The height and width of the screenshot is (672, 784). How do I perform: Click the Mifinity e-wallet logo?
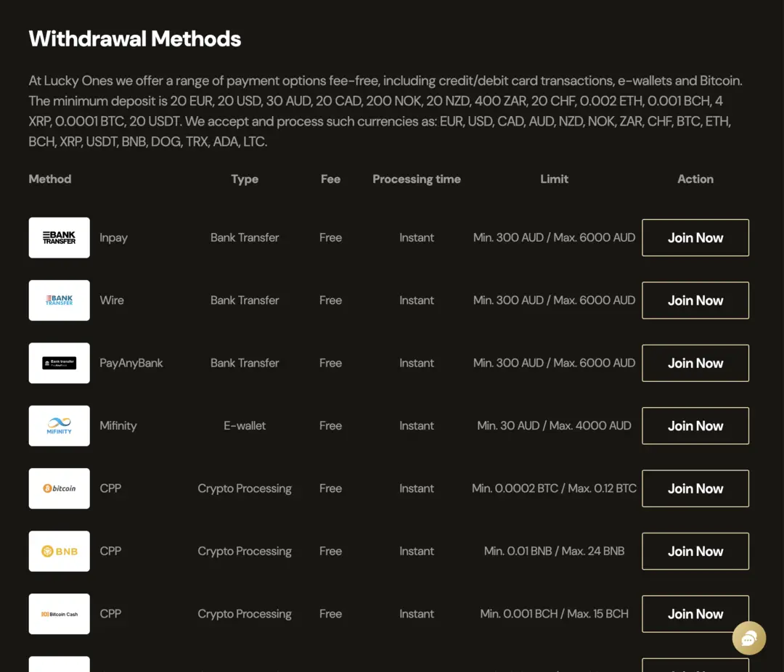click(59, 425)
